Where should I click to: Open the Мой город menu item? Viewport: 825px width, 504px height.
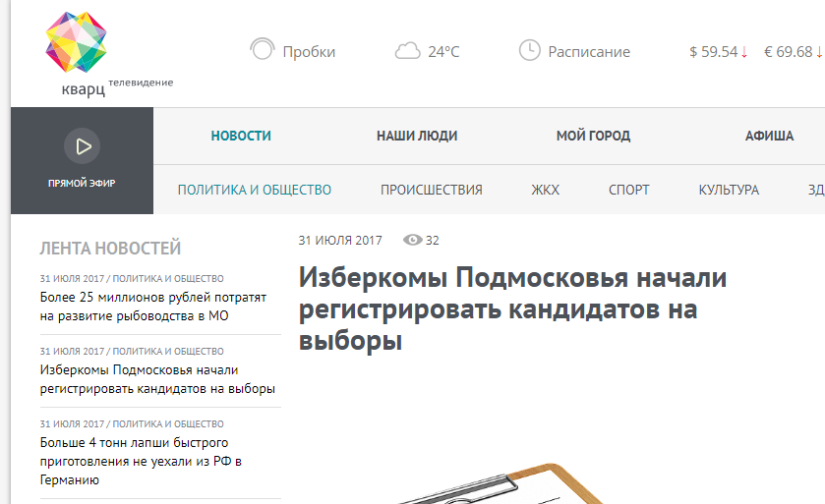(x=593, y=136)
